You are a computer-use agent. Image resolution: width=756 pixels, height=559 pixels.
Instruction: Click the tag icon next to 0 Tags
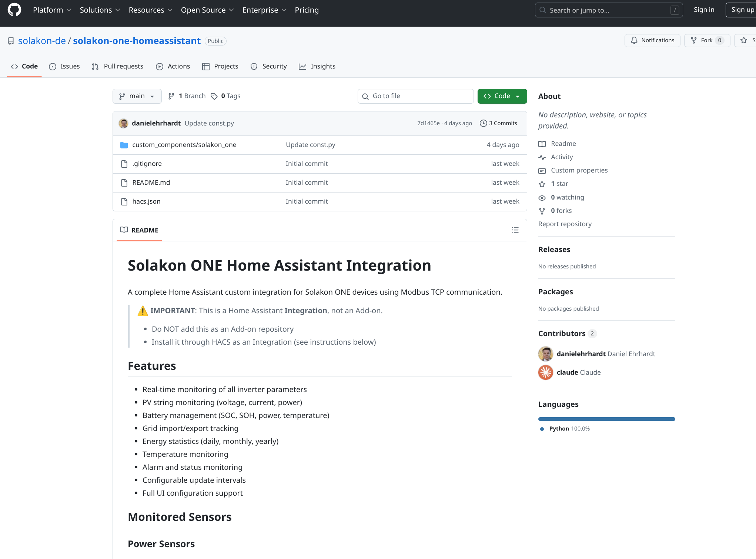[x=214, y=96]
